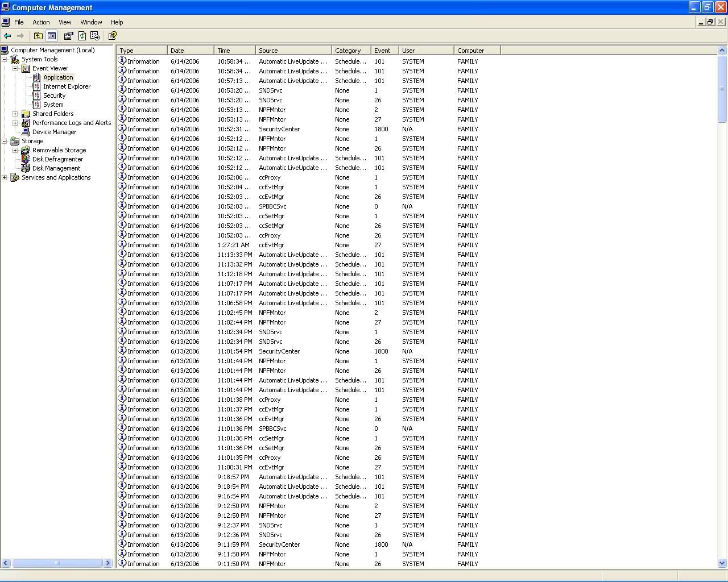Image resolution: width=728 pixels, height=582 pixels.
Task: Click the Export List toolbar icon
Action: pos(95,36)
